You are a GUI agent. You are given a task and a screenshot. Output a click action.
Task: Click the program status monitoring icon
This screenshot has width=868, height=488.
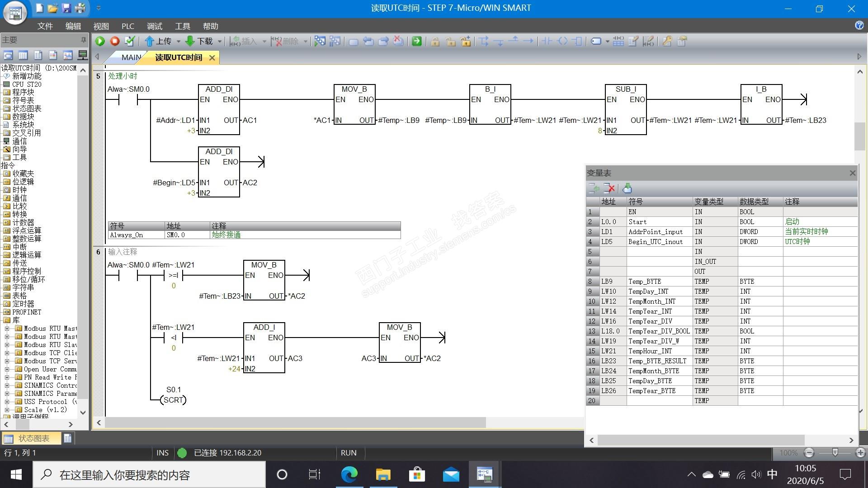320,41
